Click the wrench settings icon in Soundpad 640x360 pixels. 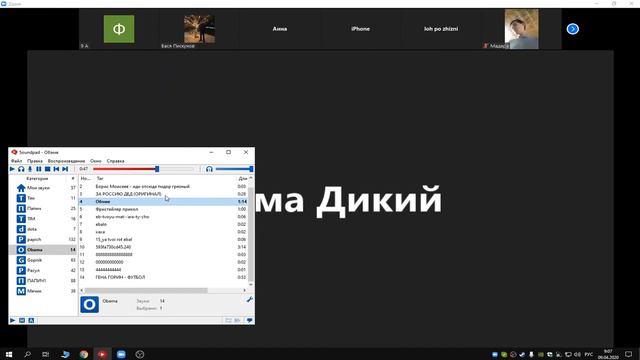pyautogui.click(x=249, y=300)
